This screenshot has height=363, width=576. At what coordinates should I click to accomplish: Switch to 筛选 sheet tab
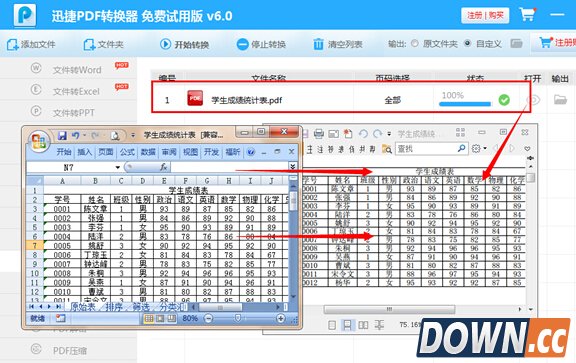point(141,307)
